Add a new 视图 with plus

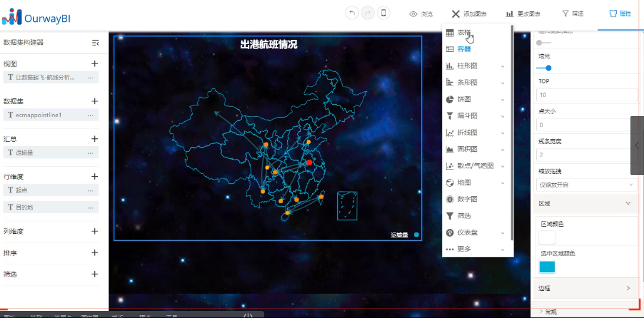94,64
